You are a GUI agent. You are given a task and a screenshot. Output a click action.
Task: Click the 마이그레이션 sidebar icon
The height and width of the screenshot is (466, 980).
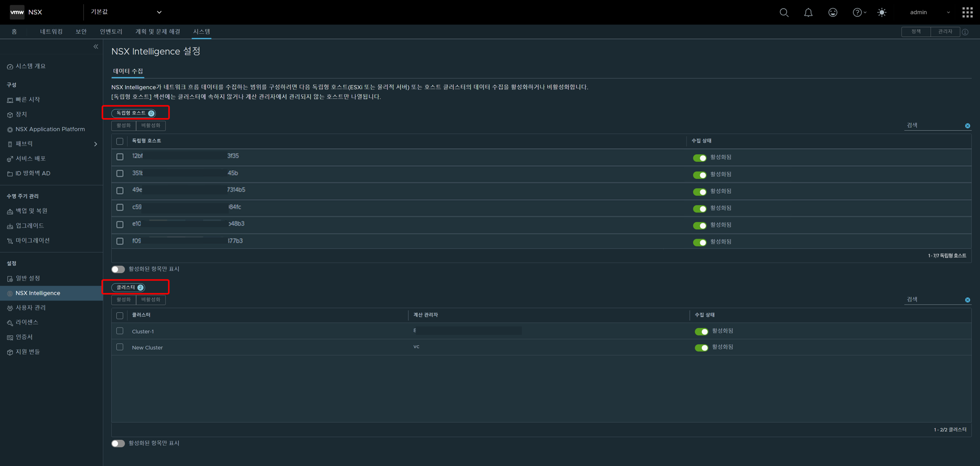[10, 241]
